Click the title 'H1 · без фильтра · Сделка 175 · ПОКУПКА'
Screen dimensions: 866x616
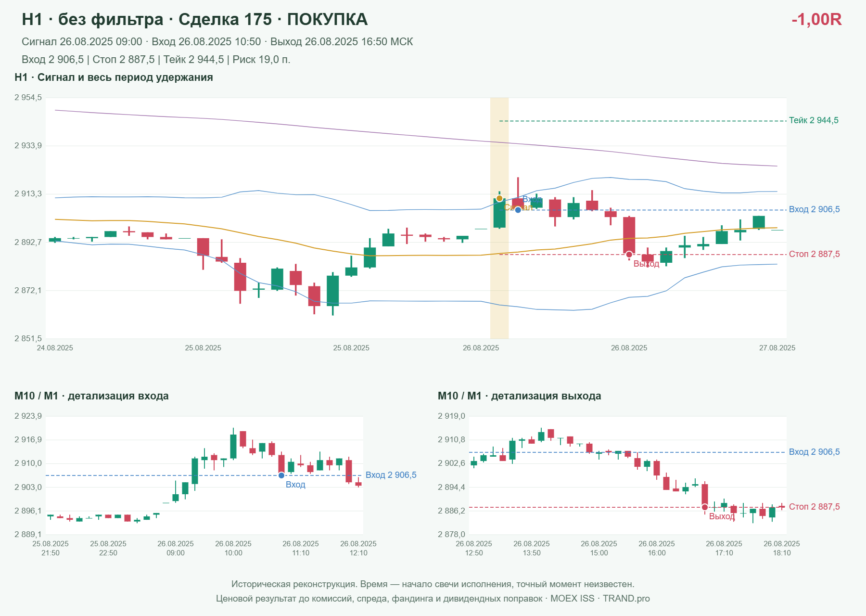(195, 19)
